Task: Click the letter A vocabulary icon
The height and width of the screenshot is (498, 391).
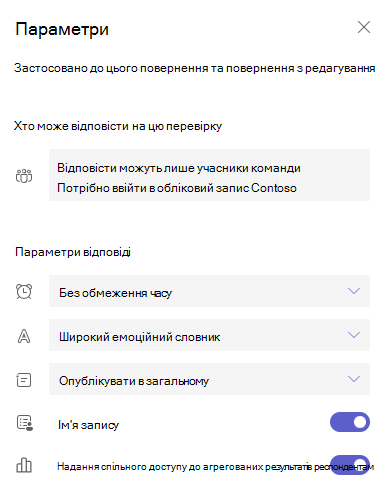Action: [x=24, y=336]
